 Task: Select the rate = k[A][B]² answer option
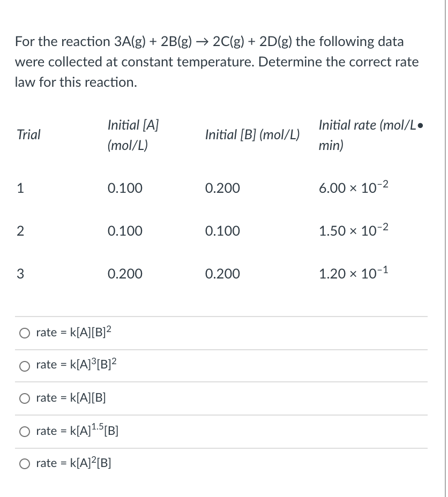[25, 333]
